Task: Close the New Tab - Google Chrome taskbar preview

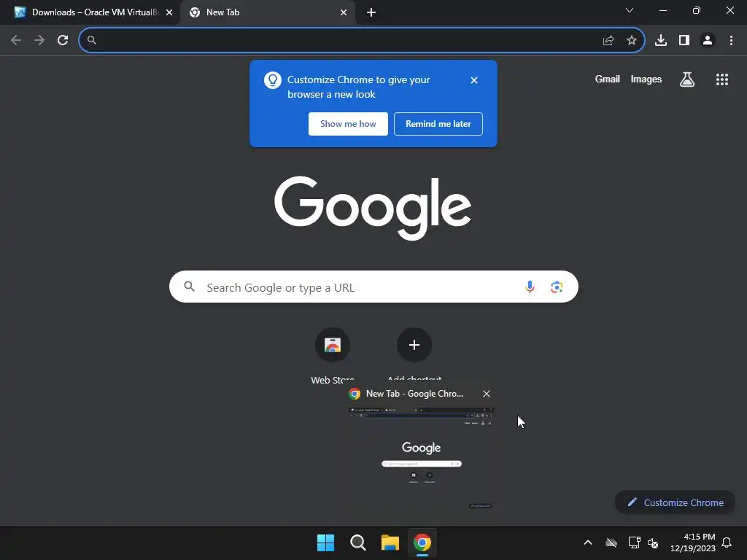Action: coord(487,394)
